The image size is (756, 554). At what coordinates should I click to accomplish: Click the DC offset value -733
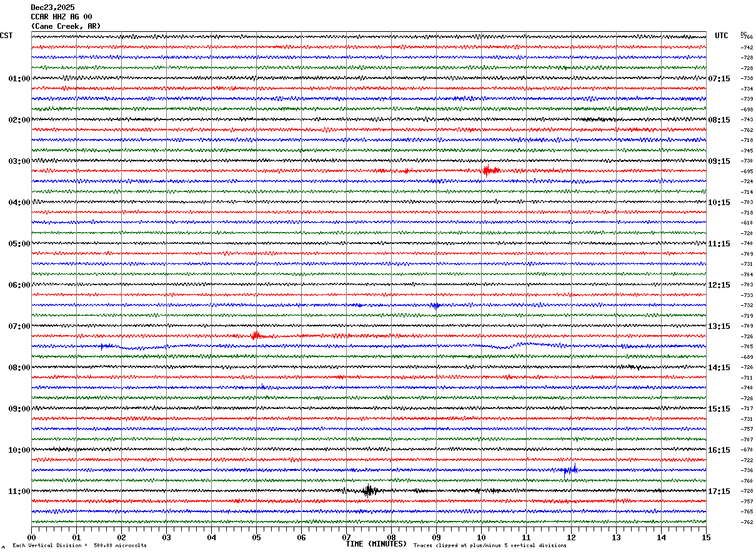747,295
